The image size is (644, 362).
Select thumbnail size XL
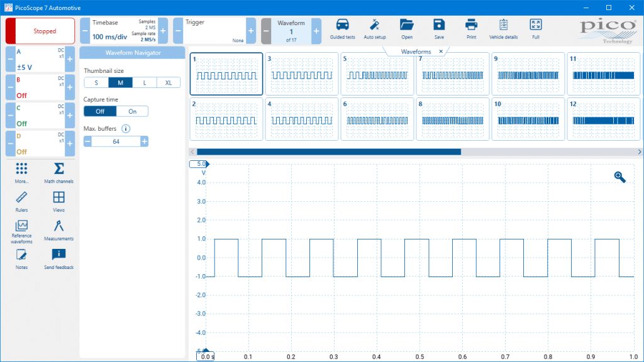click(x=169, y=82)
